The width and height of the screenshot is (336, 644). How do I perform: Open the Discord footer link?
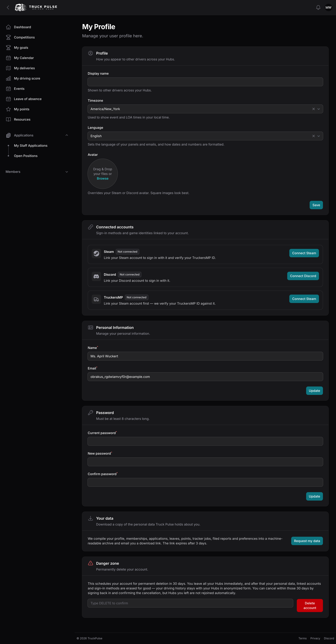[329, 638]
